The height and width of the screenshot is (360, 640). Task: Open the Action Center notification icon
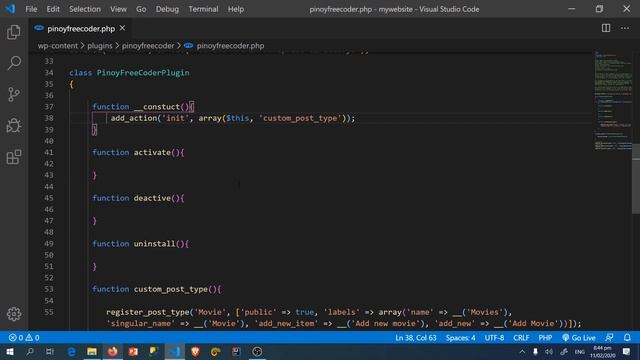(x=627, y=351)
